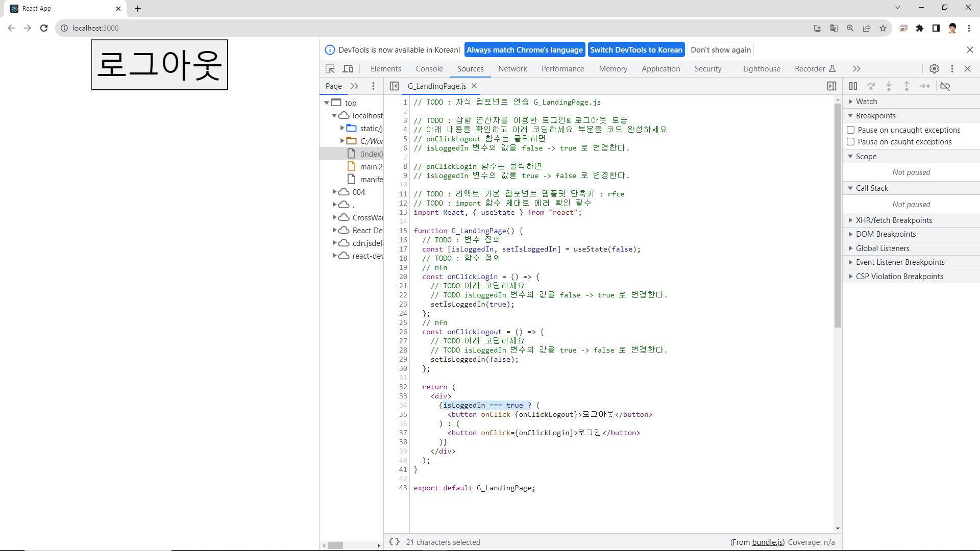Enable Pause on caught exceptions

point(851,142)
